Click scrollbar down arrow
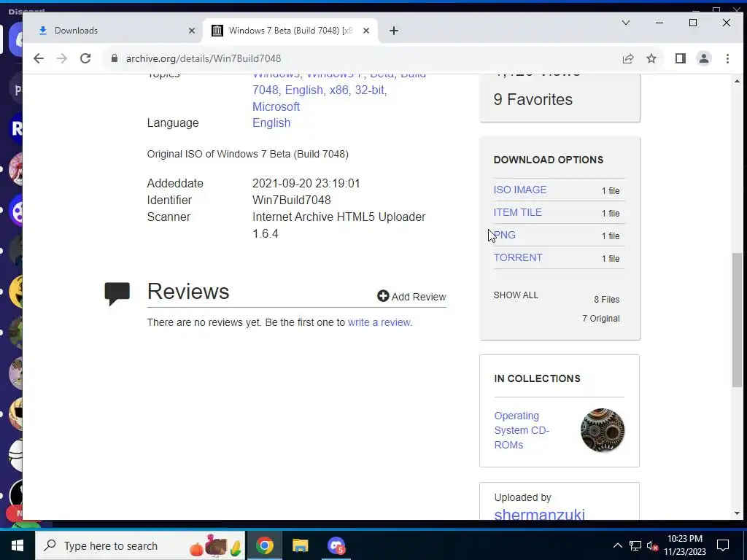This screenshot has height=560, width=747. pyautogui.click(x=737, y=513)
